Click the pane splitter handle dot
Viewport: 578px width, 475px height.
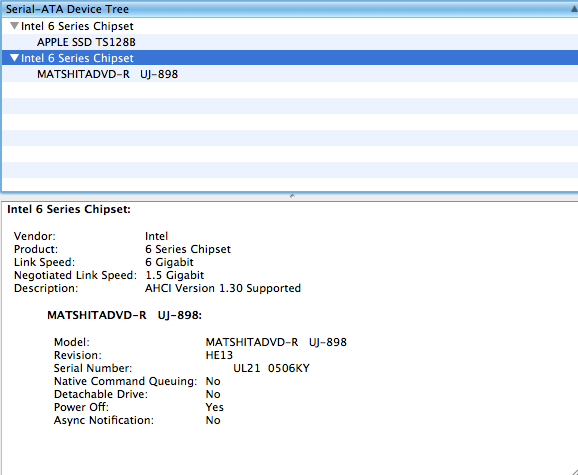[x=292, y=196]
